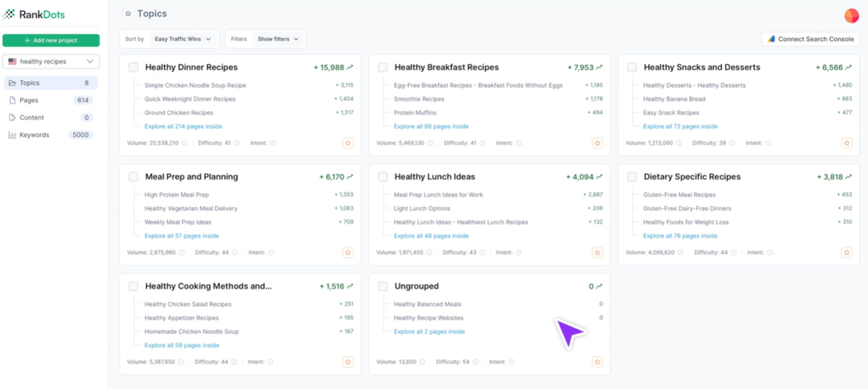Image resolution: width=868 pixels, height=389 pixels.
Task: Click Volume info icon in Healthy Lunch Ideas
Action: tap(429, 253)
